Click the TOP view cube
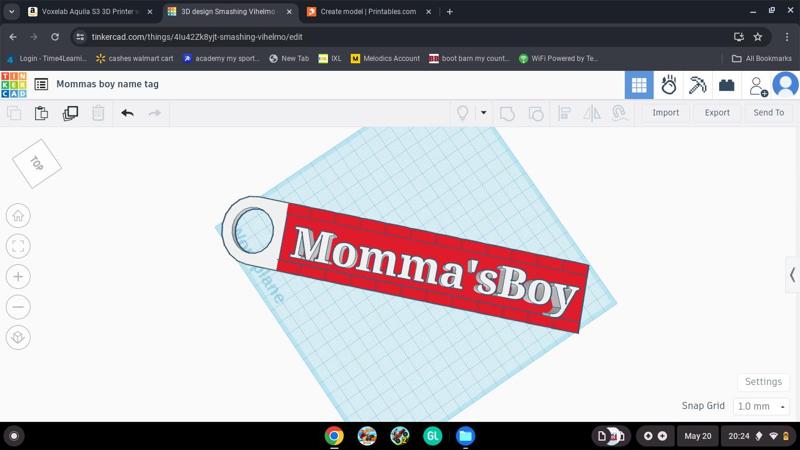800x450 pixels. click(x=37, y=164)
